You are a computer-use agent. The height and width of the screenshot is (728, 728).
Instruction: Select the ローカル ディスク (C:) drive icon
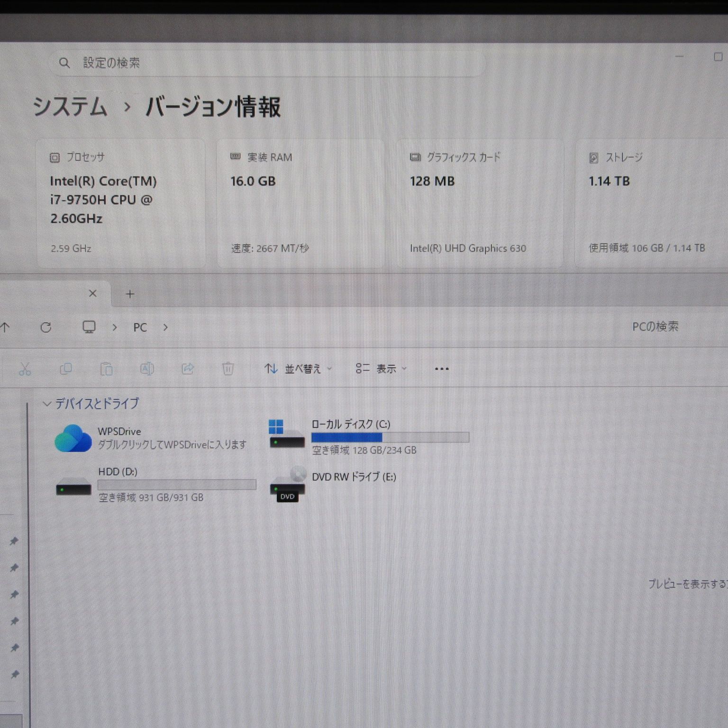pos(286,434)
